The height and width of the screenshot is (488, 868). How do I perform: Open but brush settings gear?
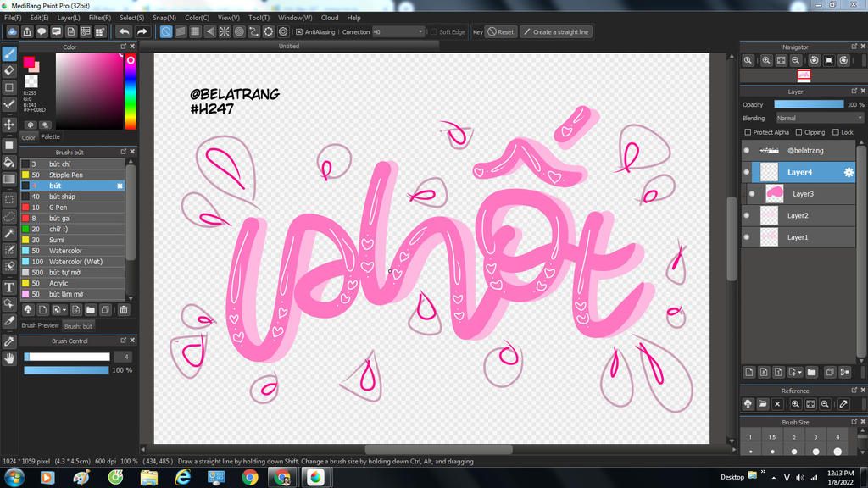coord(120,186)
